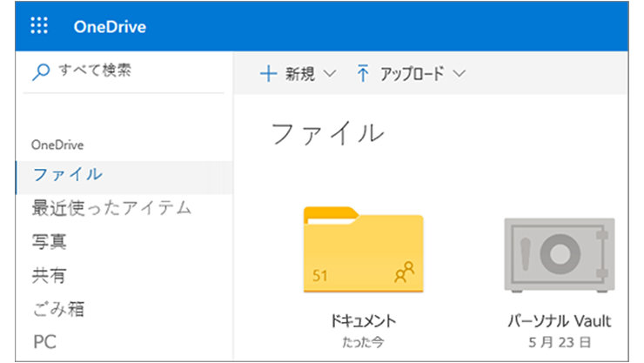The width and height of the screenshot is (644, 363).
Task: Open the パーソナル Vault safe icon
Action: tap(560, 255)
